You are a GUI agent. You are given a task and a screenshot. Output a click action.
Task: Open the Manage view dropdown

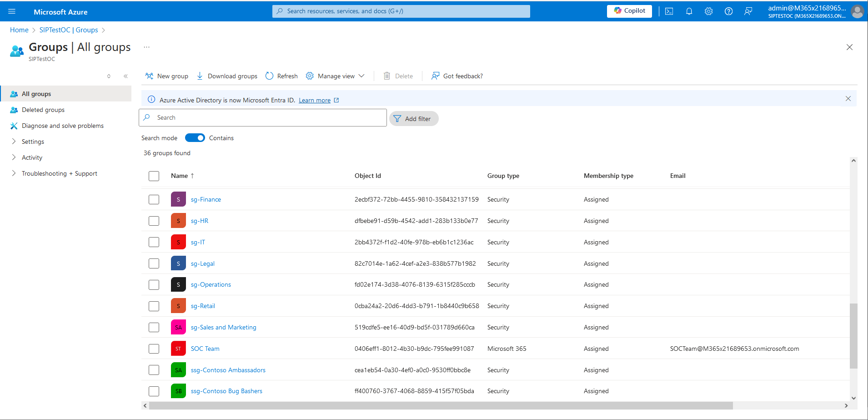click(x=336, y=76)
